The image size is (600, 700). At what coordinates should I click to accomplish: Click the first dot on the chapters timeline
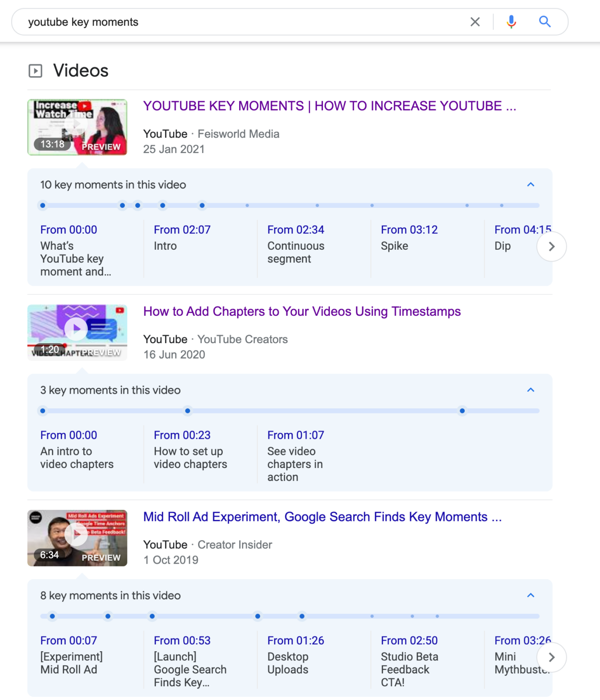(x=42, y=411)
